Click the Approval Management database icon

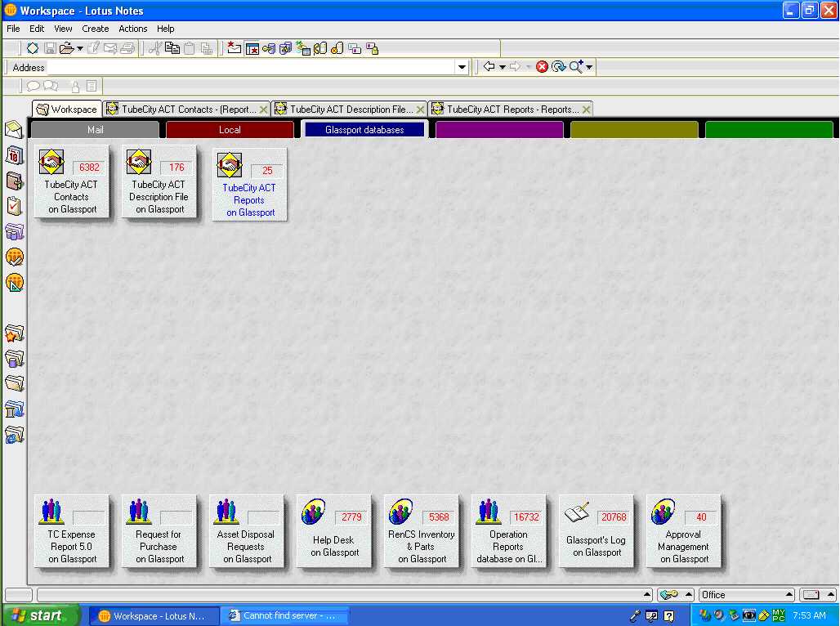(684, 531)
